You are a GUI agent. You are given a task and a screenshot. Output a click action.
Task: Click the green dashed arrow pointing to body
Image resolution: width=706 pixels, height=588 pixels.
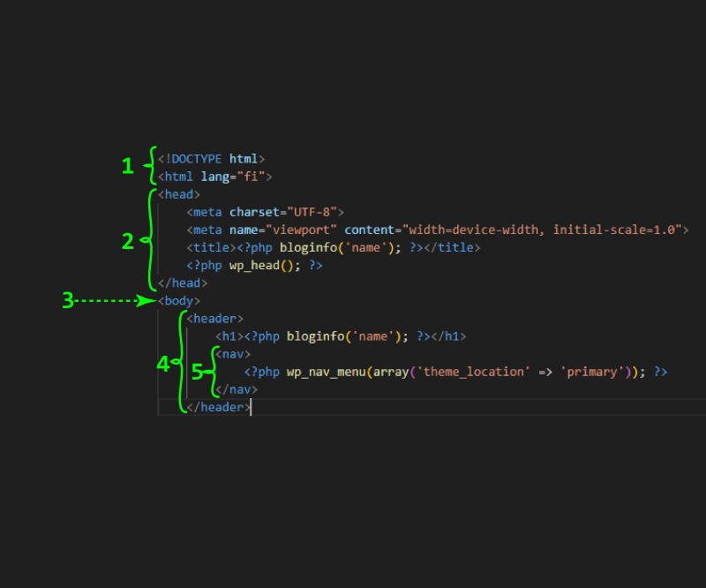(x=116, y=300)
